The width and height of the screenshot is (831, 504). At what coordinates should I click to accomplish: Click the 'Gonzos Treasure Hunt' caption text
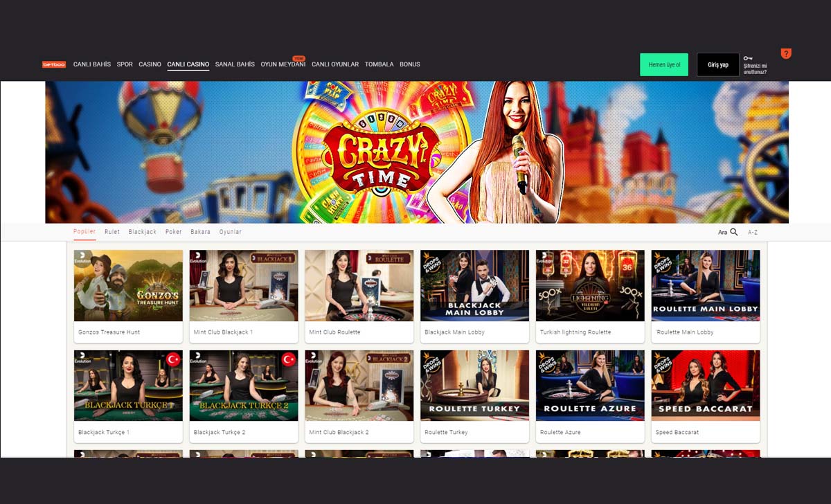coord(109,332)
